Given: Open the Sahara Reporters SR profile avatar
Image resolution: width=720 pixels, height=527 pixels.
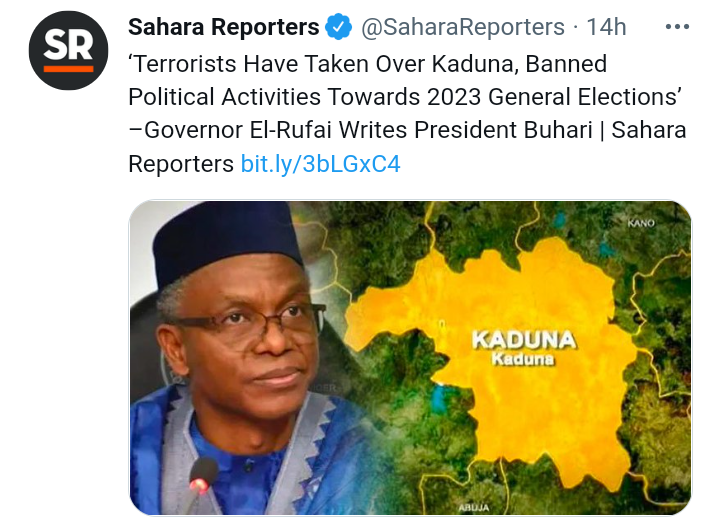Looking at the screenshot, I should pos(68,50).
